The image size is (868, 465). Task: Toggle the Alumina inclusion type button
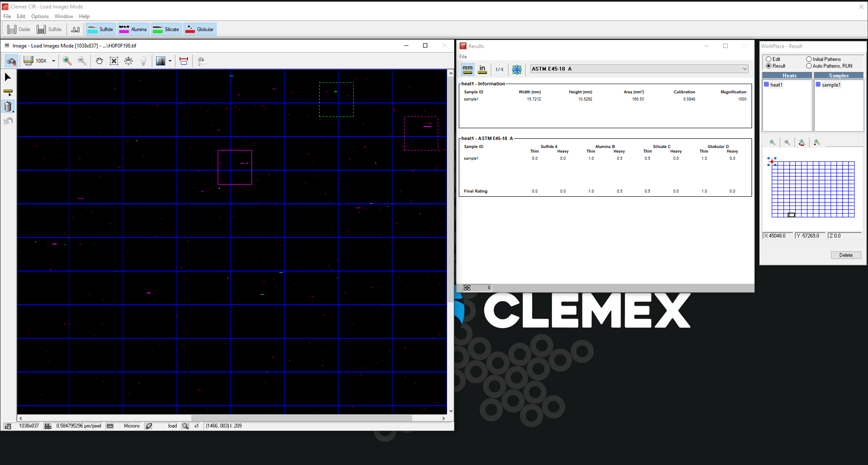click(x=133, y=29)
